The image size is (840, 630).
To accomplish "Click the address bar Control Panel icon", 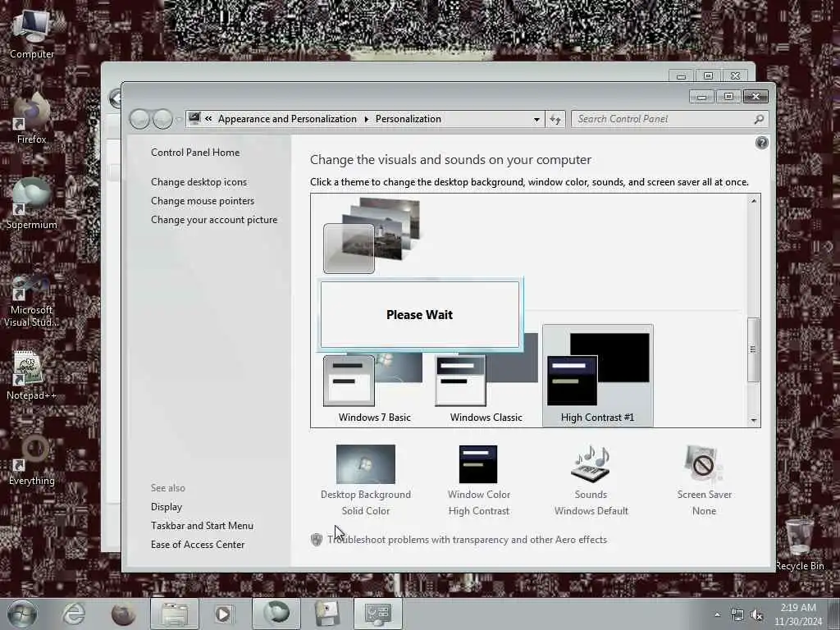I will pyautogui.click(x=194, y=118).
